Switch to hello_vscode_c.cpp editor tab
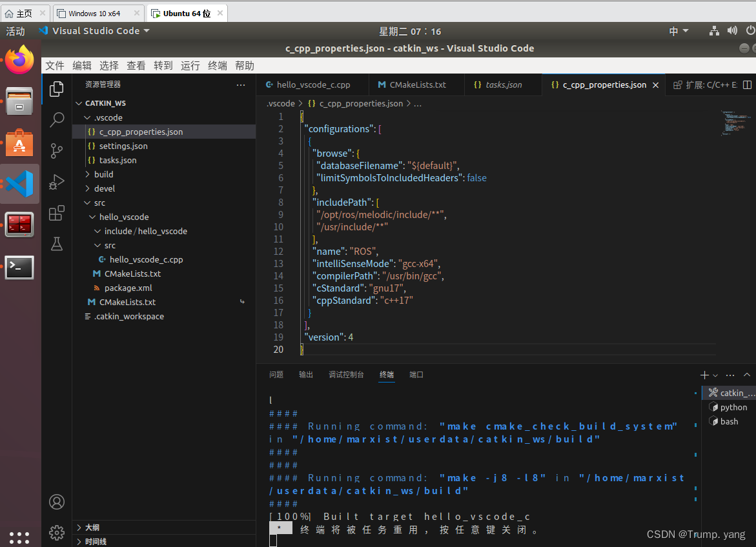The image size is (756, 547). click(x=312, y=85)
